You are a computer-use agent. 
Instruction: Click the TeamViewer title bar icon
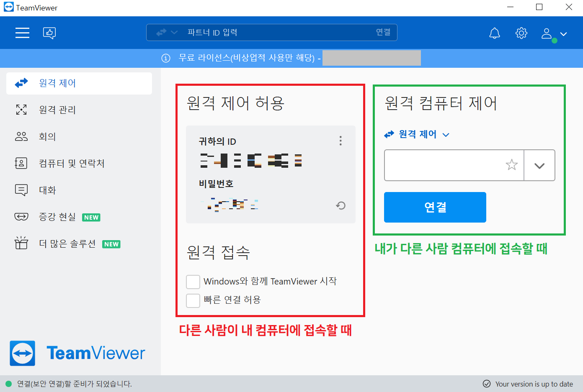tap(8, 7)
